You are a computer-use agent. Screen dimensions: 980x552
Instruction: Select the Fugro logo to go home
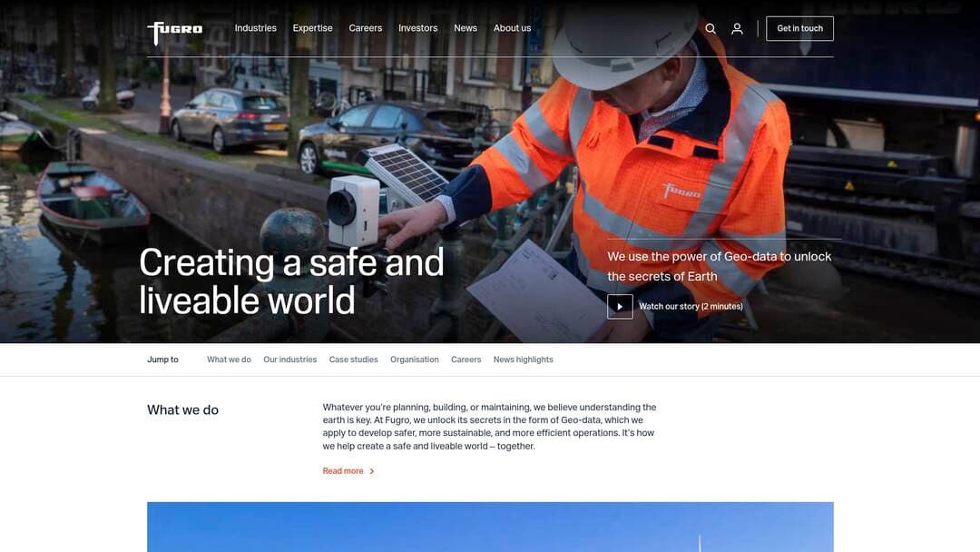tap(174, 29)
